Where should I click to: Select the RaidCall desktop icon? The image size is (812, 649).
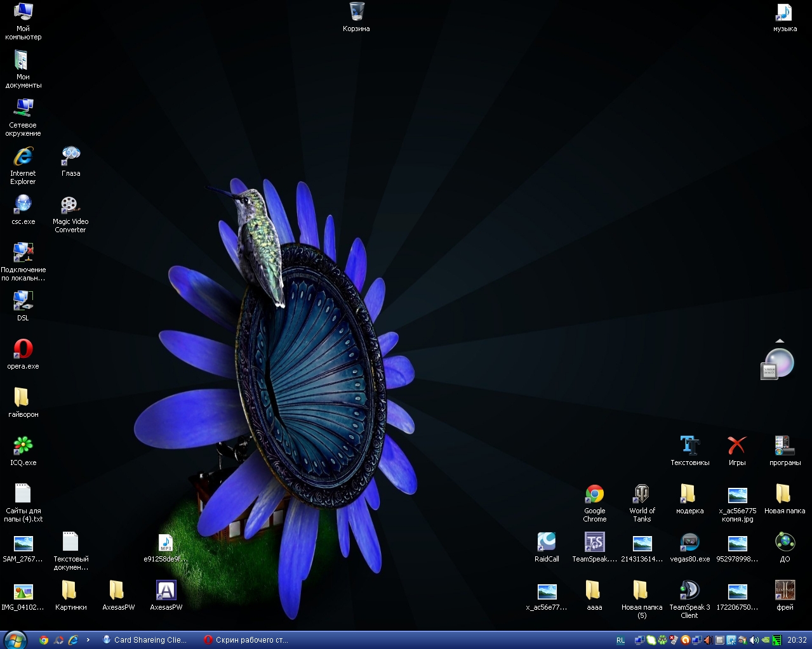click(x=547, y=543)
